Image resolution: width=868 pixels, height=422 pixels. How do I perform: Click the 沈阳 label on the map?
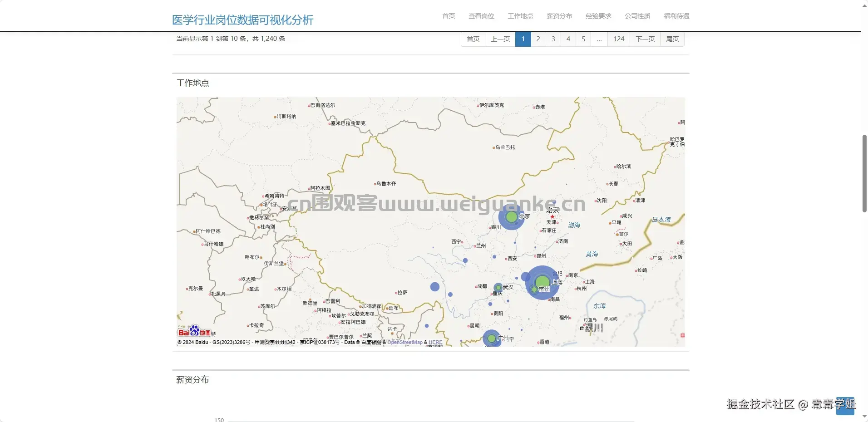pyautogui.click(x=602, y=201)
